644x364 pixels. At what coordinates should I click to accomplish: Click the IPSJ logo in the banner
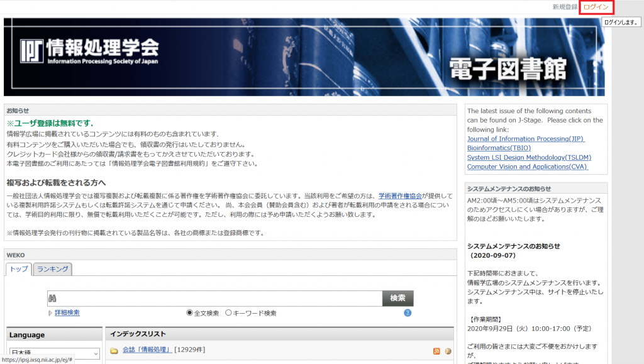tap(89, 52)
